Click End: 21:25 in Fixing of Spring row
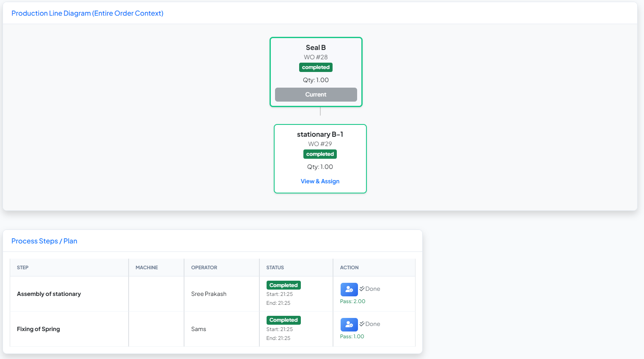The image size is (644, 359). pos(278,338)
